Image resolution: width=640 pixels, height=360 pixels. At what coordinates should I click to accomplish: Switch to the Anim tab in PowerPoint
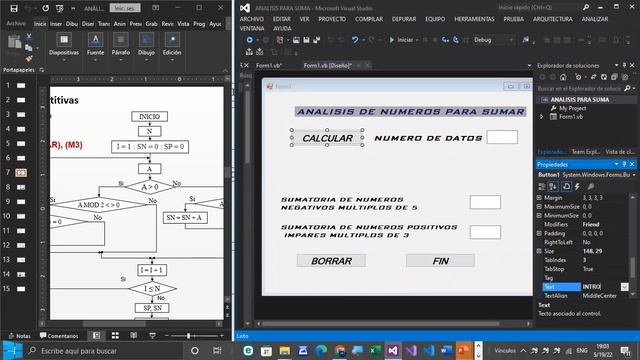[x=120, y=24]
